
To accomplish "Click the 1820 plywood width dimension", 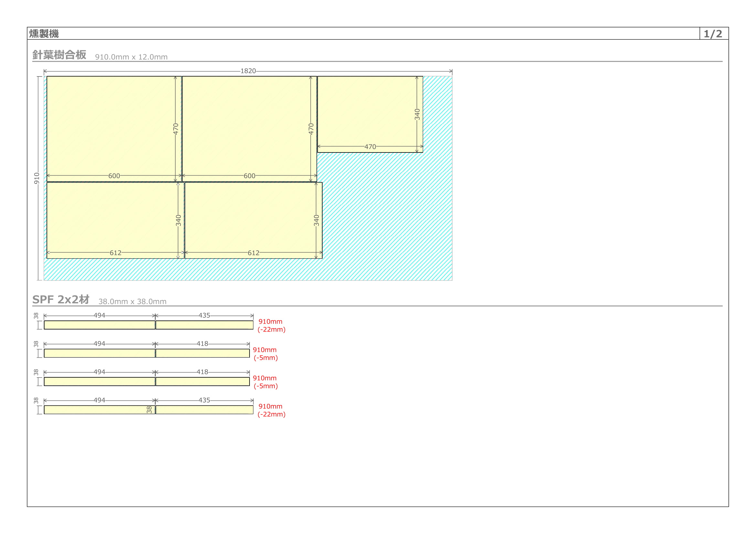I will pyautogui.click(x=248, y=71).
